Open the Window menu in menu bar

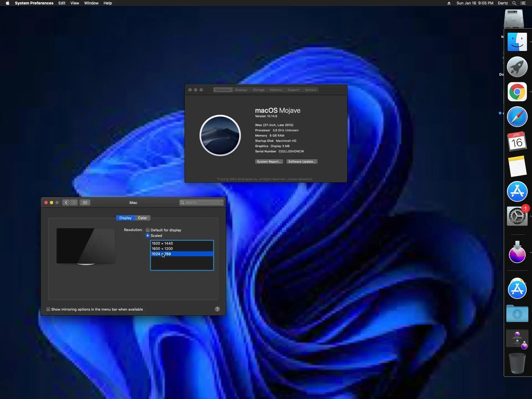click(91, 3)
